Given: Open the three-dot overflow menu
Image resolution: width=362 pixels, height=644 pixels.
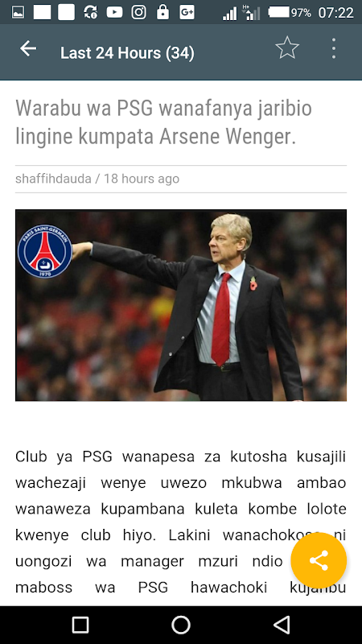Looking at the screenshot, I should click(334, 48).
